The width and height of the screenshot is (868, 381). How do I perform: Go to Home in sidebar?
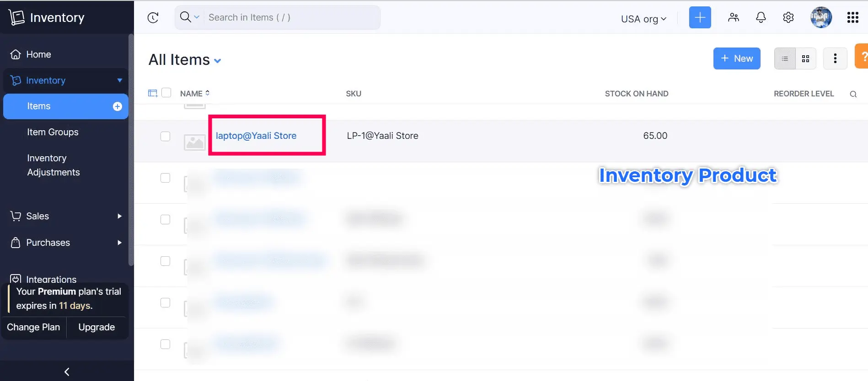click(x=38, y=54)
